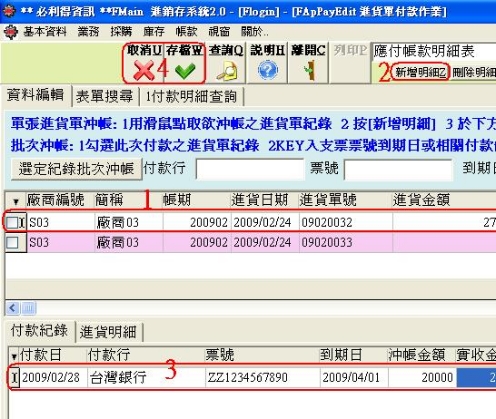The width and height of the screenshot is (496, 419).
Task: Click the horizontal scrollbar left arrow
Action: 13,308
